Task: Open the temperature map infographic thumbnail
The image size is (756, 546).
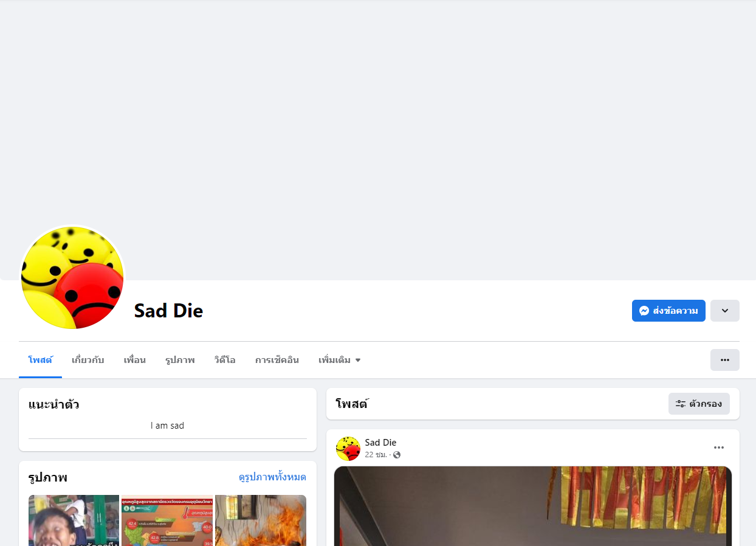Action: tap(167, 520)
